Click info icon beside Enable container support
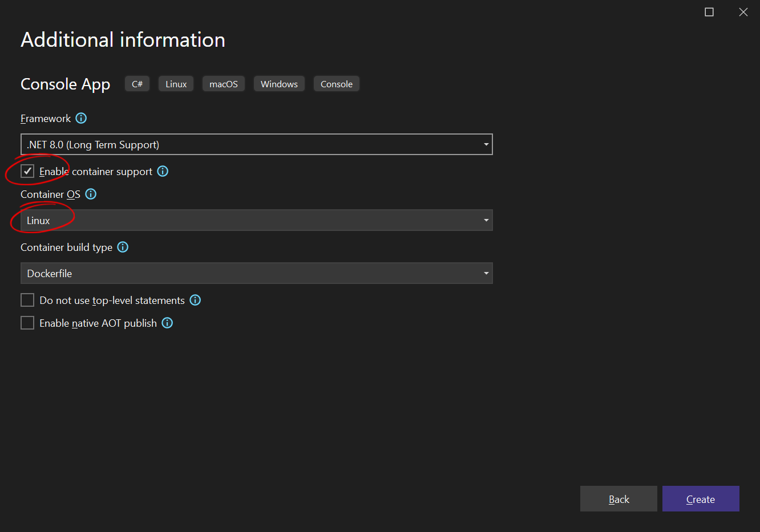 point(163,171)
